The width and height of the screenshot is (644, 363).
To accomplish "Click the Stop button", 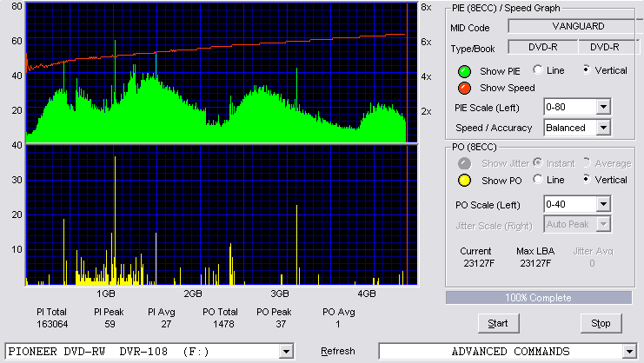I will click(x=601, y=324).
